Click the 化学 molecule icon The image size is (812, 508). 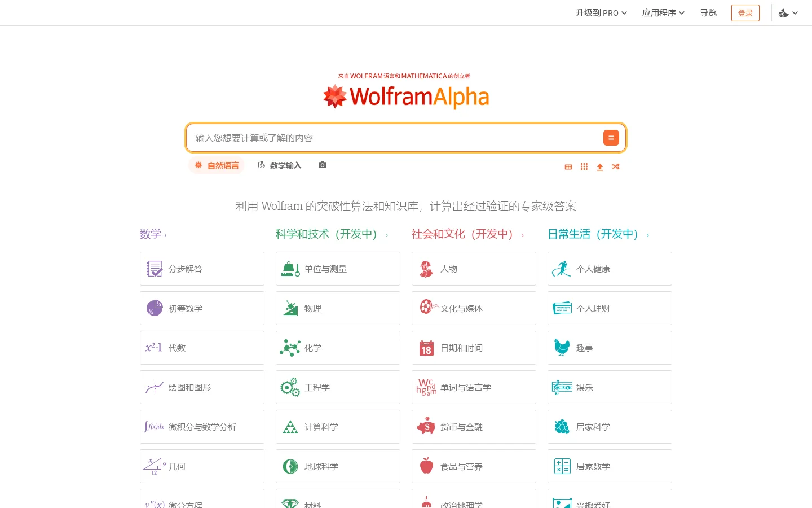pyautogui.click(x=290, y=348)
